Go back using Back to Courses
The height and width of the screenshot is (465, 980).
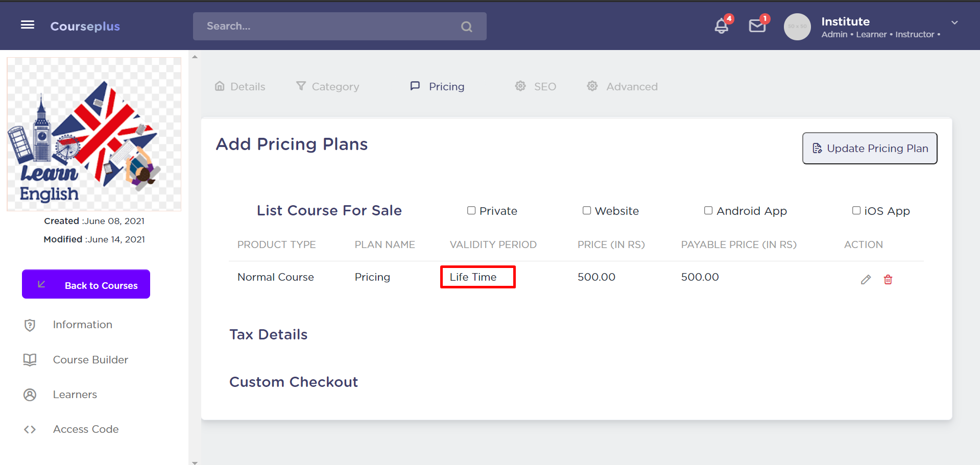86,284
